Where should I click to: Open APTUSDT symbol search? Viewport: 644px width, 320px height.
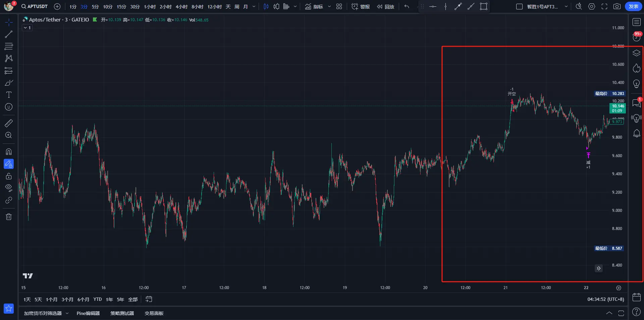coord(35,6)
